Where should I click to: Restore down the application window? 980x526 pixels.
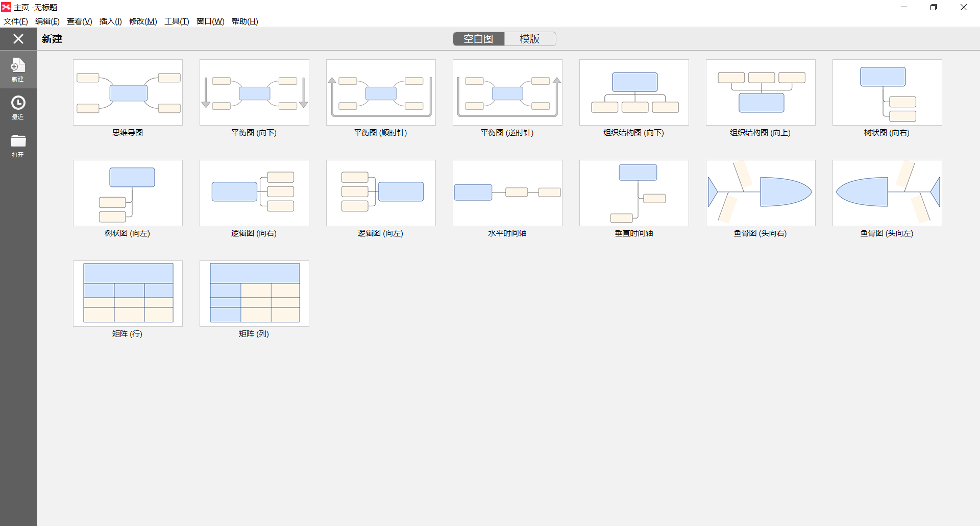click(x=934, y=7)
